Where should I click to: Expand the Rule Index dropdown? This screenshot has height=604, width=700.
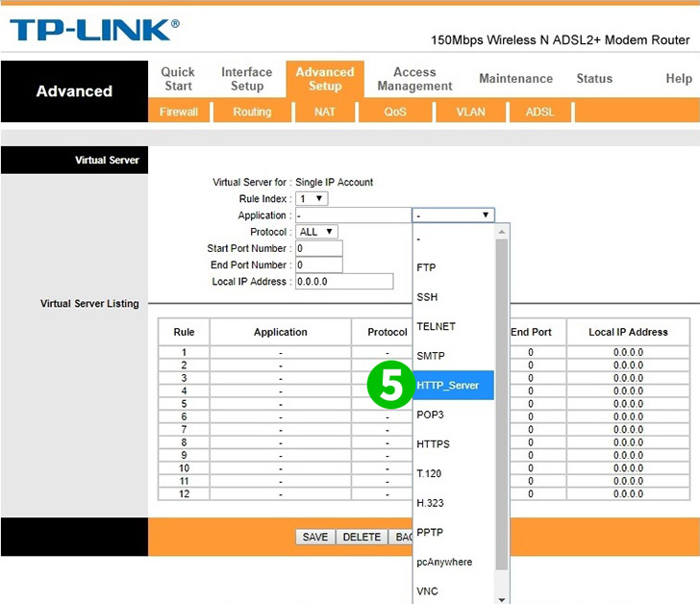[x=312, y=199]
